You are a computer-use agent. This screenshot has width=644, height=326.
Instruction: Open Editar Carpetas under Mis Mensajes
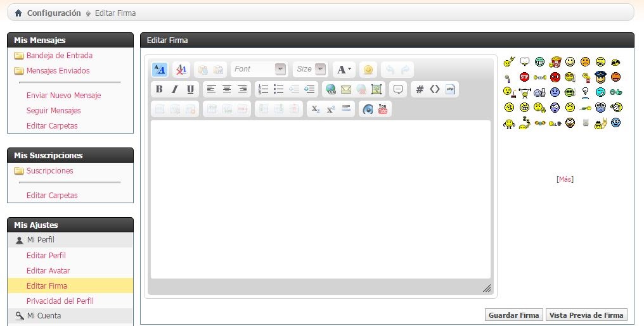click(52, 125)
